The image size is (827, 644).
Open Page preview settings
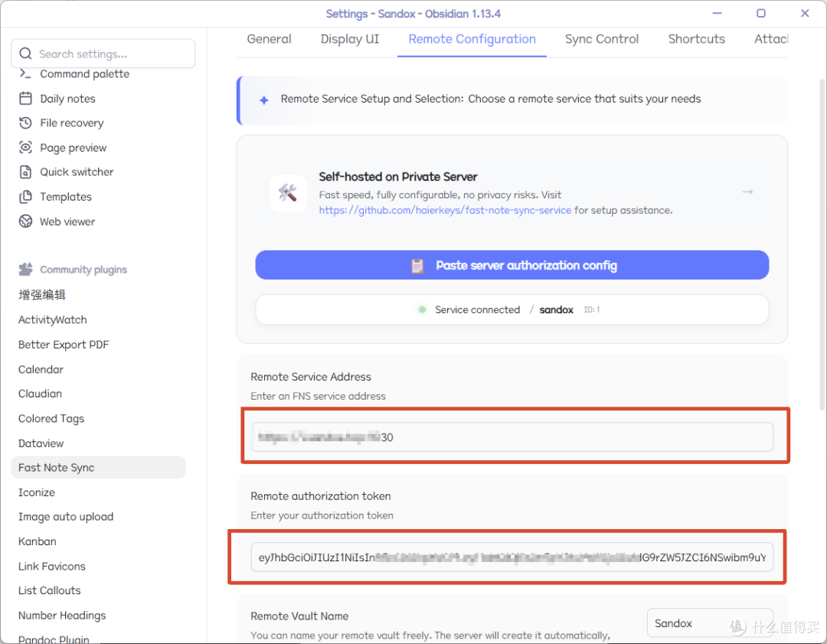[74, 148]
